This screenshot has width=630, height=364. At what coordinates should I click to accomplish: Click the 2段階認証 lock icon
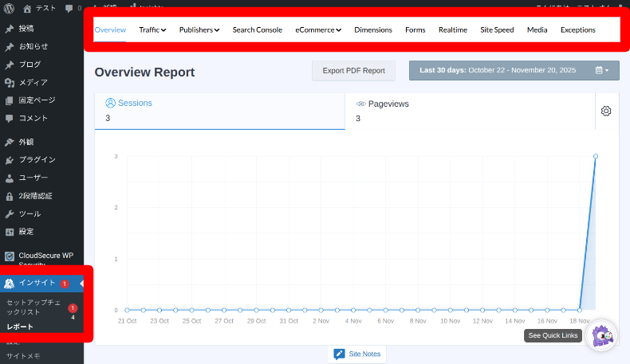(10, 196)
